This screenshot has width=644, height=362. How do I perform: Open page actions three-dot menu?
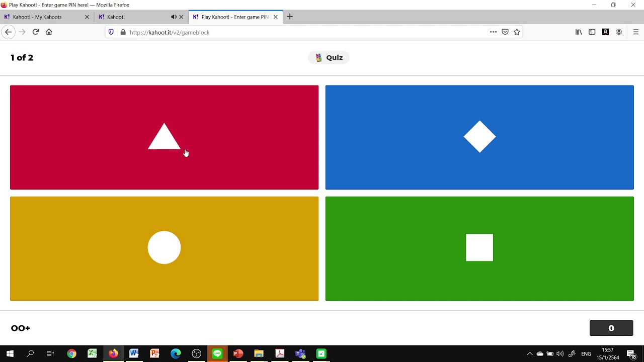(493, 32)
